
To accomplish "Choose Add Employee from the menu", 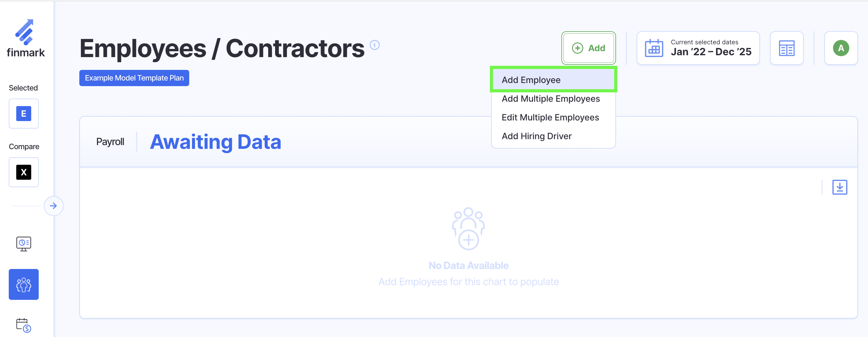I will point(531,80).
